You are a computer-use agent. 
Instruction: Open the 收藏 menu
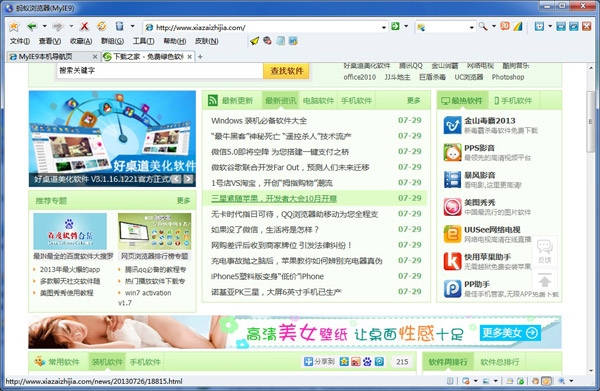click(x=81, y=41)
